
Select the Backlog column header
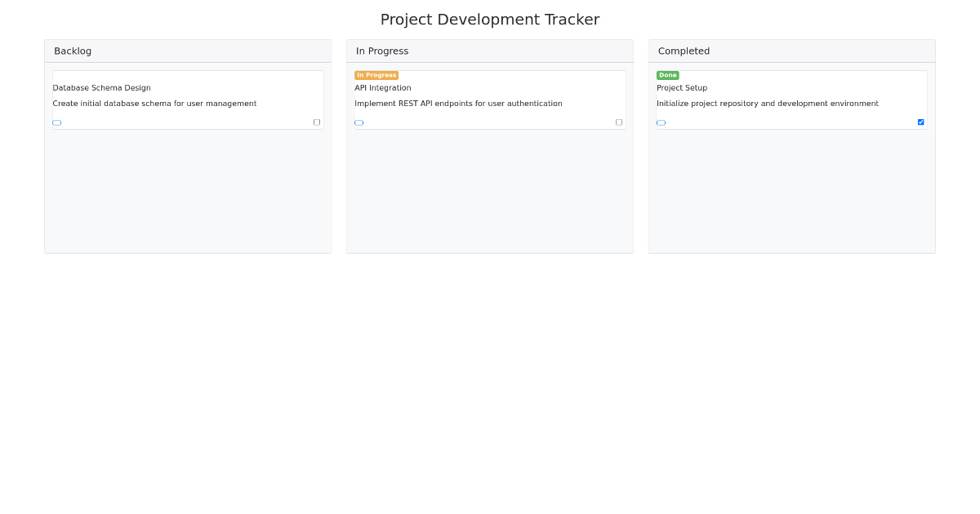pos(73,51)
